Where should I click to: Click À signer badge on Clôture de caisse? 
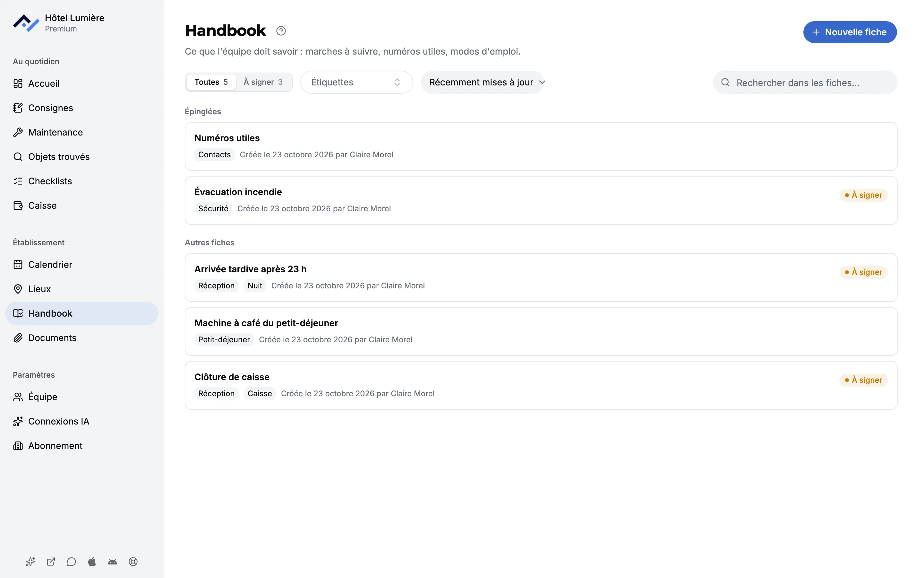pos(863,380)
